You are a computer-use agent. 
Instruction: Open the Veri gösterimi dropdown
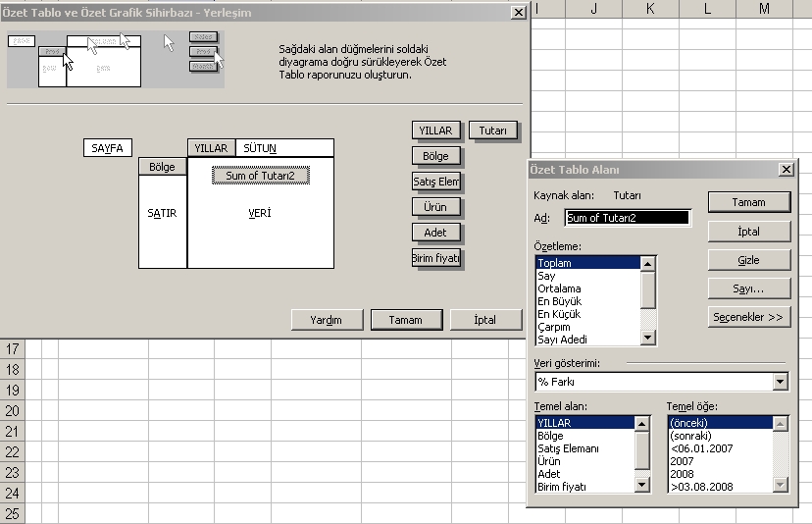[x=781, y=382]
